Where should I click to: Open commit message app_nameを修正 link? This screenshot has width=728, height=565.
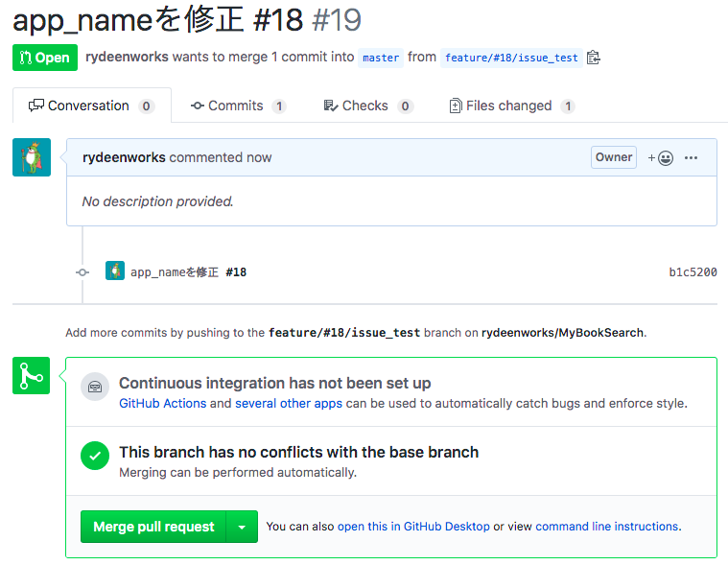tap(175, 272)
